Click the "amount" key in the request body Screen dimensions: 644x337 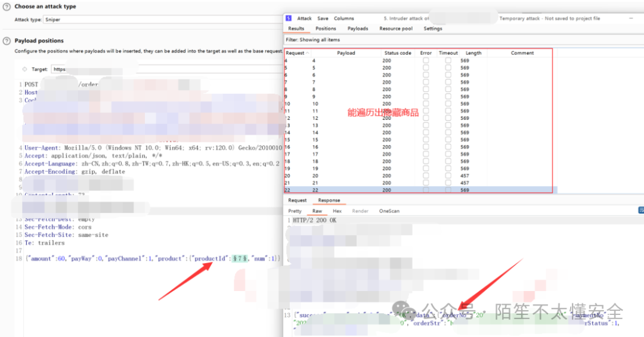(x=41, y=258)
